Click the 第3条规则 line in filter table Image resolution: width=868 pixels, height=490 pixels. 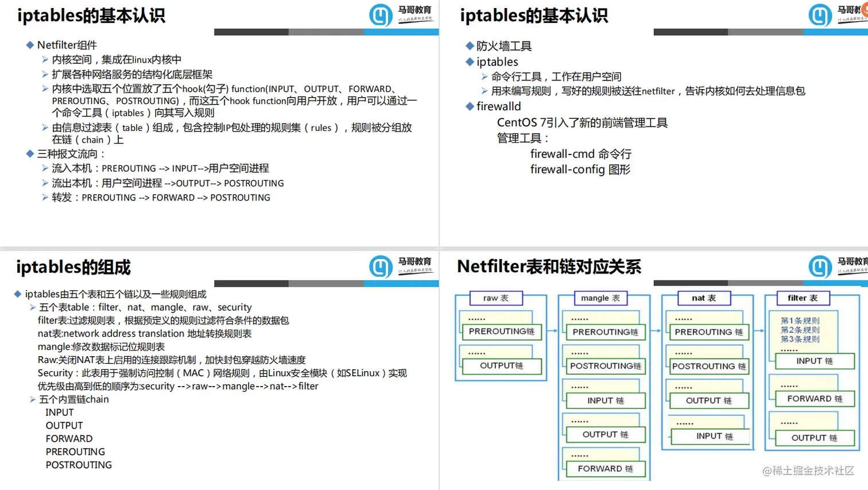coord(800,339)
